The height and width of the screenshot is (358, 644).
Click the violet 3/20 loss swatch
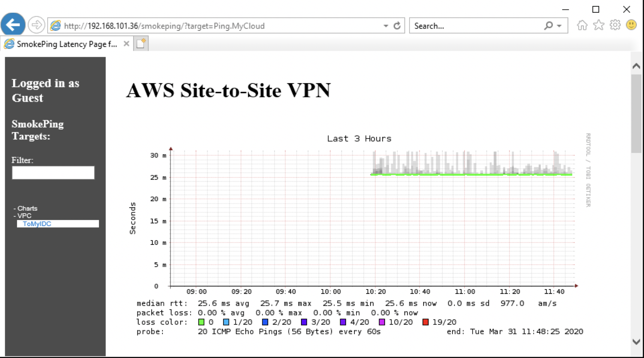[304, 322]
